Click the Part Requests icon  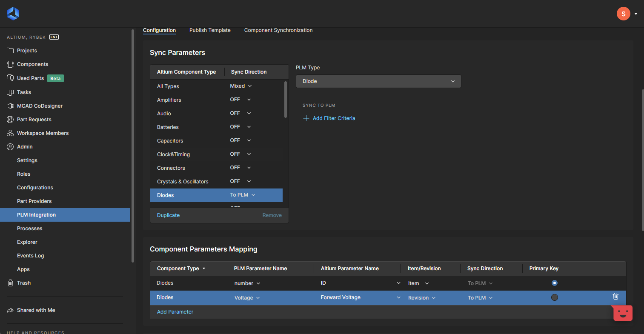pyautogui.click(x=10, y=120)
